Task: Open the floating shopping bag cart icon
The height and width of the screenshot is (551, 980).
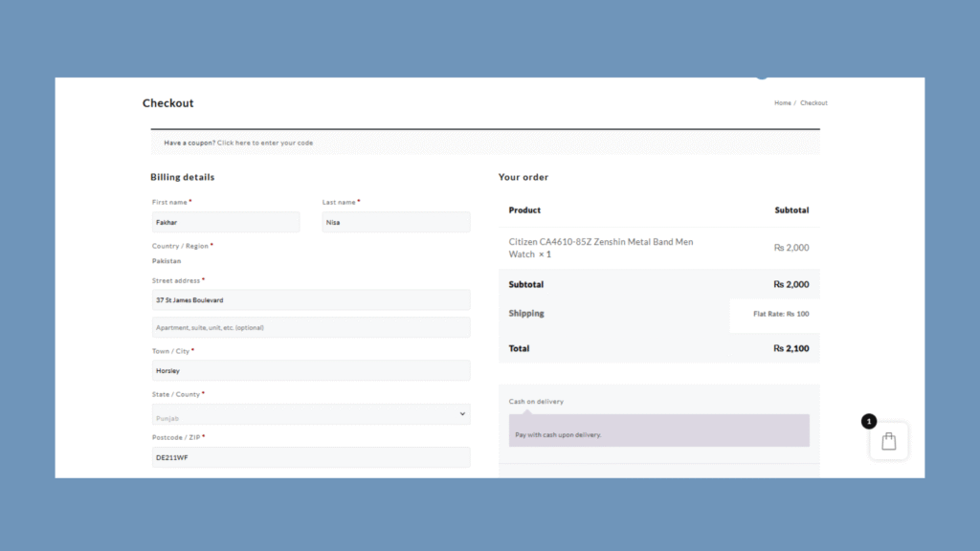Action: click(888, 441)
